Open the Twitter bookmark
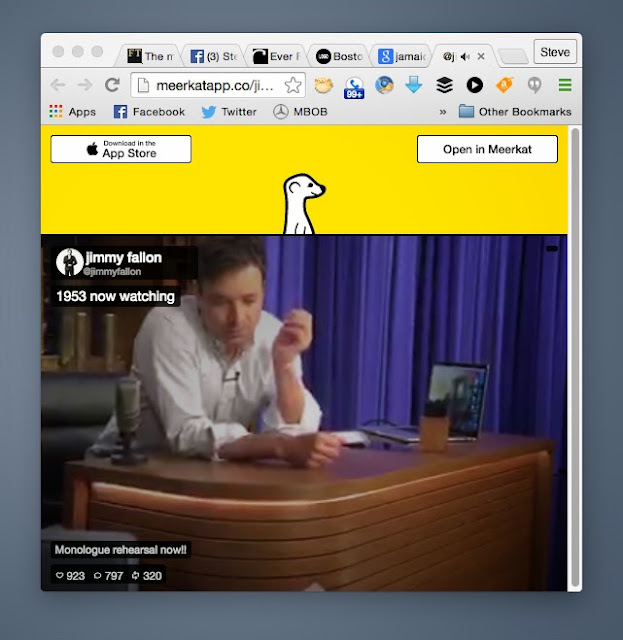623x640 pixels. [x=229, y=111]
